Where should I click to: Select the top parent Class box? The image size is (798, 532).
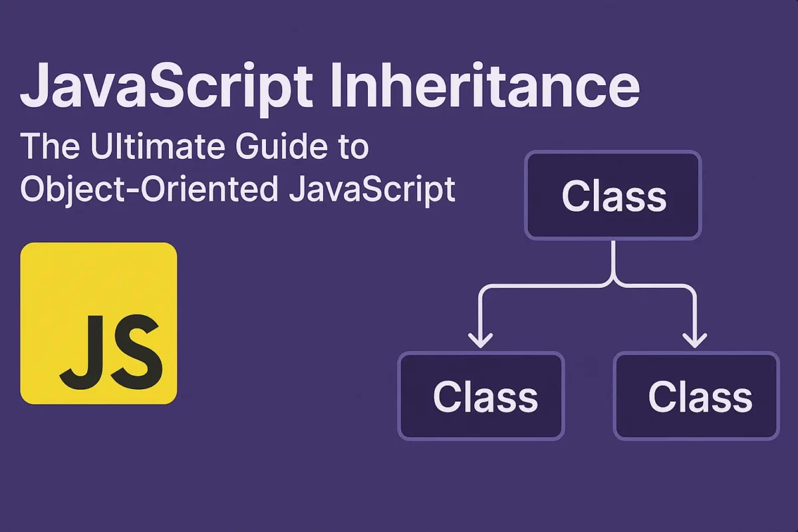point(613,196)
